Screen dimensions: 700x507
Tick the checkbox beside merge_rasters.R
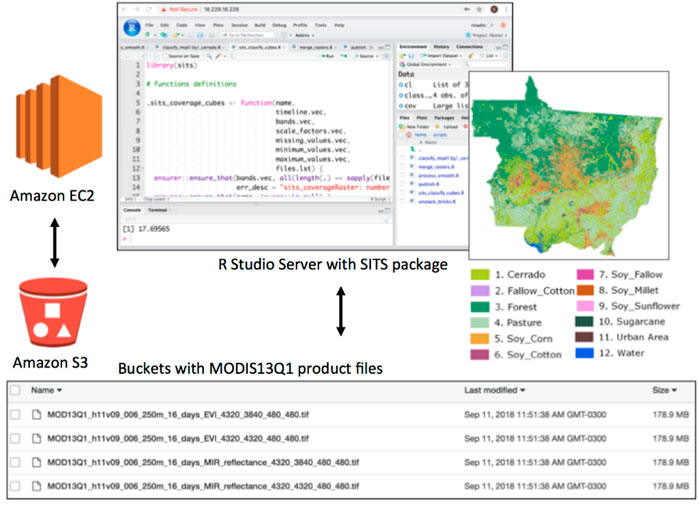(x=402, y=166)
